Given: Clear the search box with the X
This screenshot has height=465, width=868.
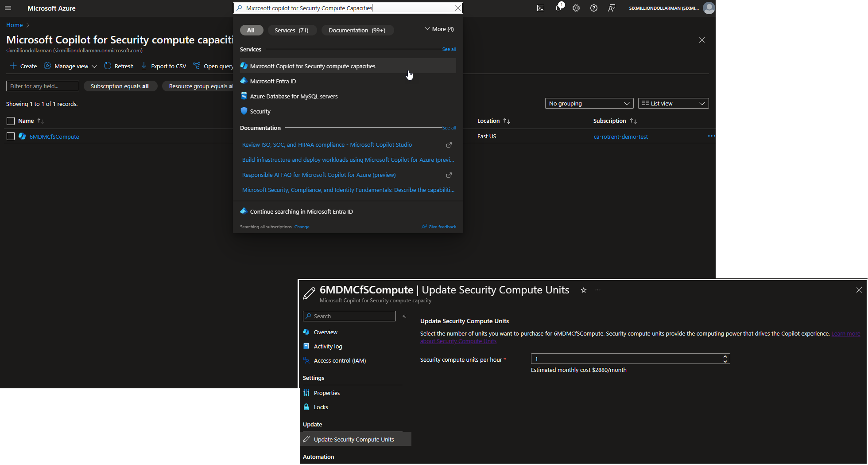Looking at the screenshot, I should [458, 8].
